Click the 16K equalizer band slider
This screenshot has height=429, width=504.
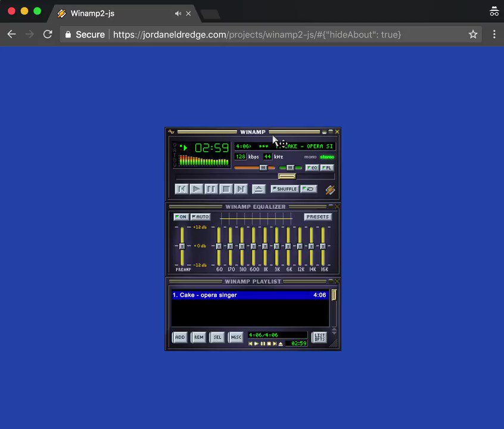click(x=323, y=246)
